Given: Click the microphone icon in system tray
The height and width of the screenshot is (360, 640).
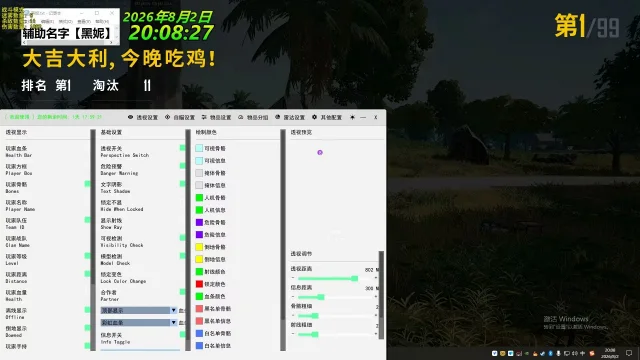Looking at the screenshot, I should pos(558,353).
